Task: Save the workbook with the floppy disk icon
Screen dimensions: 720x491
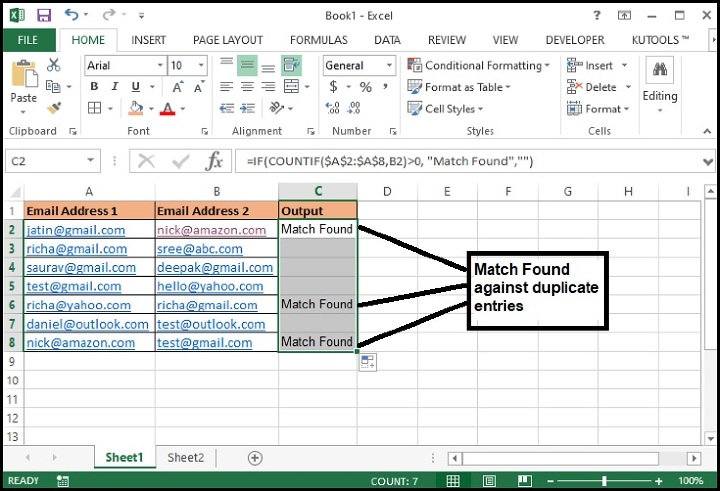Action: click(44, 16)
